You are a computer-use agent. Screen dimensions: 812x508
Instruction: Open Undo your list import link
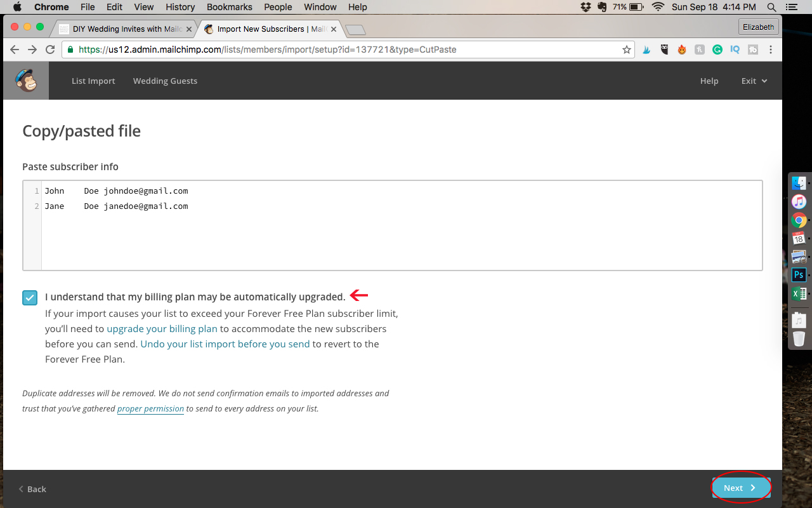pyautogui.click(x=225, y=344)
